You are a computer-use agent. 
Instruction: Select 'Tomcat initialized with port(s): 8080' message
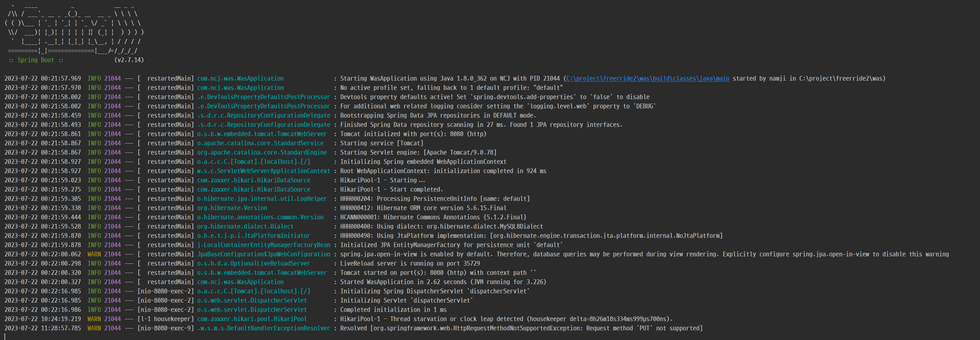pos(413,134)
